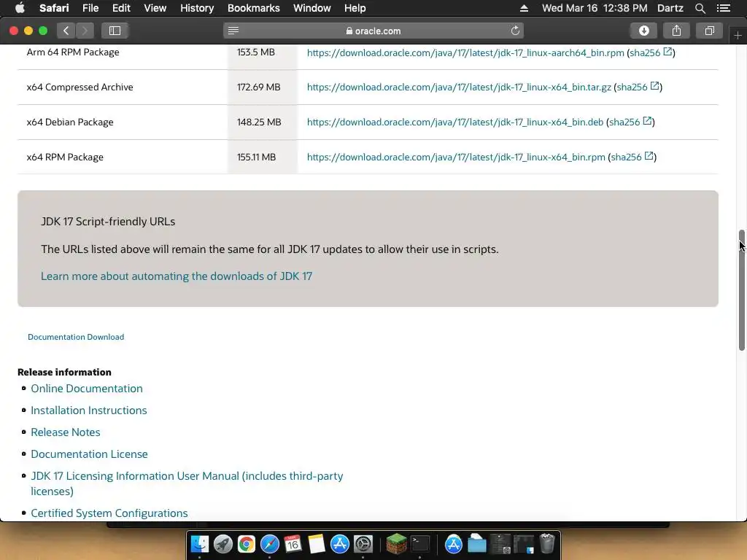Open Spotlight search icon
The width and height of the screenshot is (747, 560).
tap(700, 8)
